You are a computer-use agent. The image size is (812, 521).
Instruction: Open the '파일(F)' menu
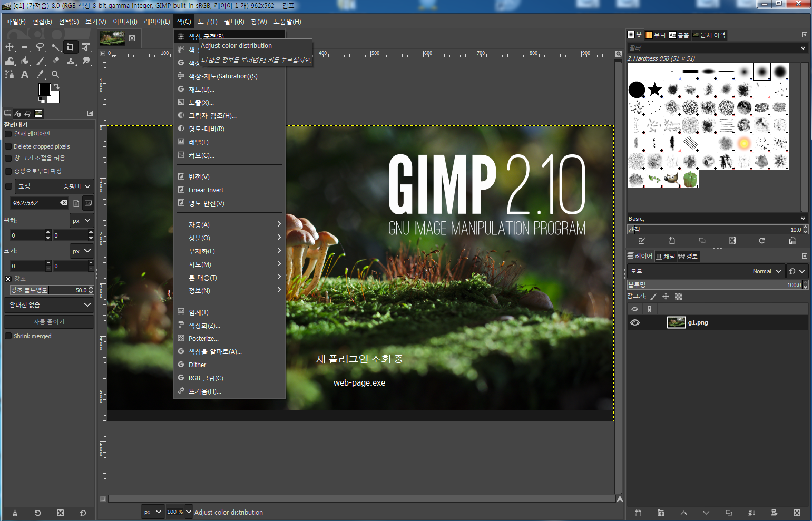(x=16, y=22)
